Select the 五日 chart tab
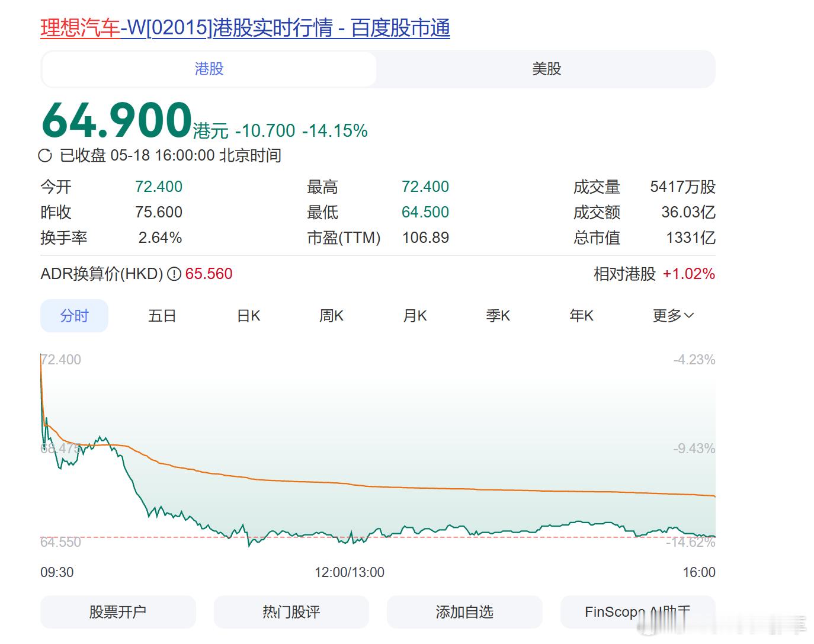Viewport: 814px width, 644px height. click(x=162, y=316)
